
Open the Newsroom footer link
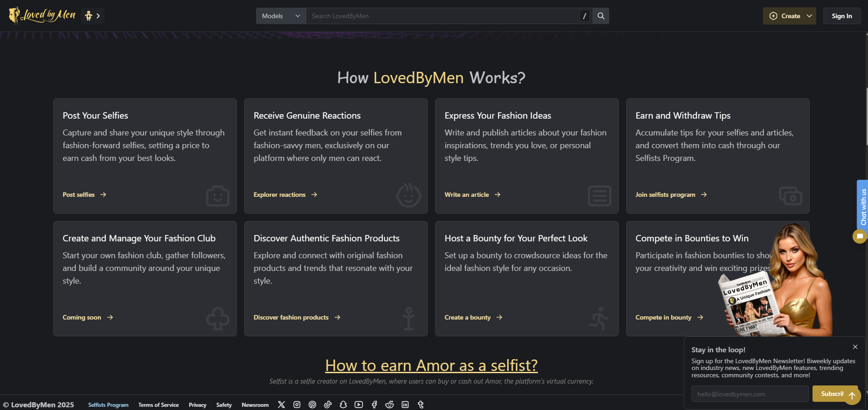click(255, 405)
